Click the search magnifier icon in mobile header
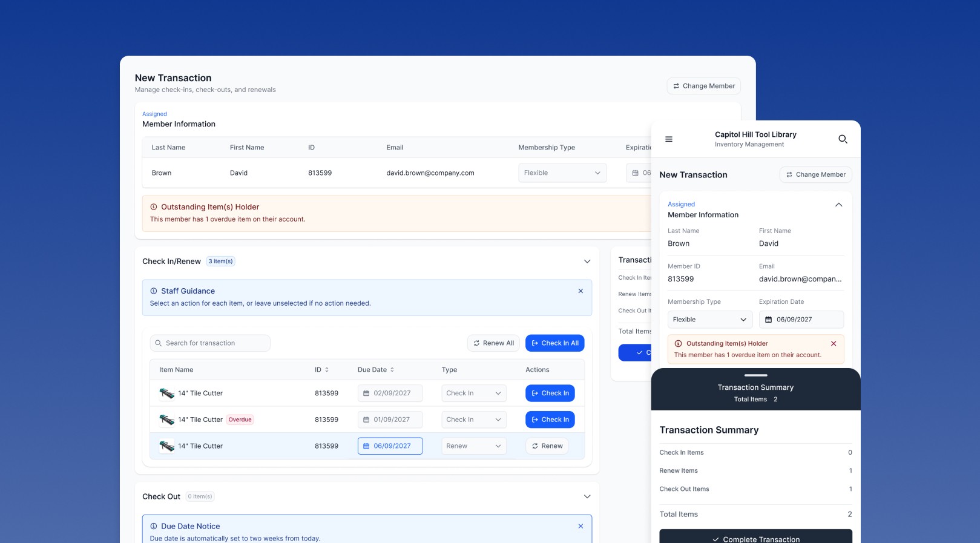 click(x=843, y=139)
